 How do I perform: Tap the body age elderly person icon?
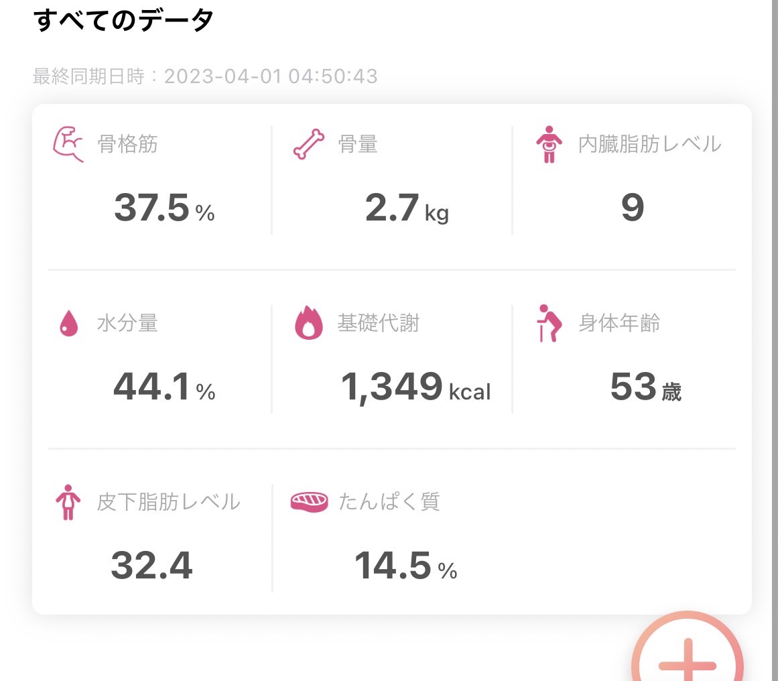pos(549,323)
